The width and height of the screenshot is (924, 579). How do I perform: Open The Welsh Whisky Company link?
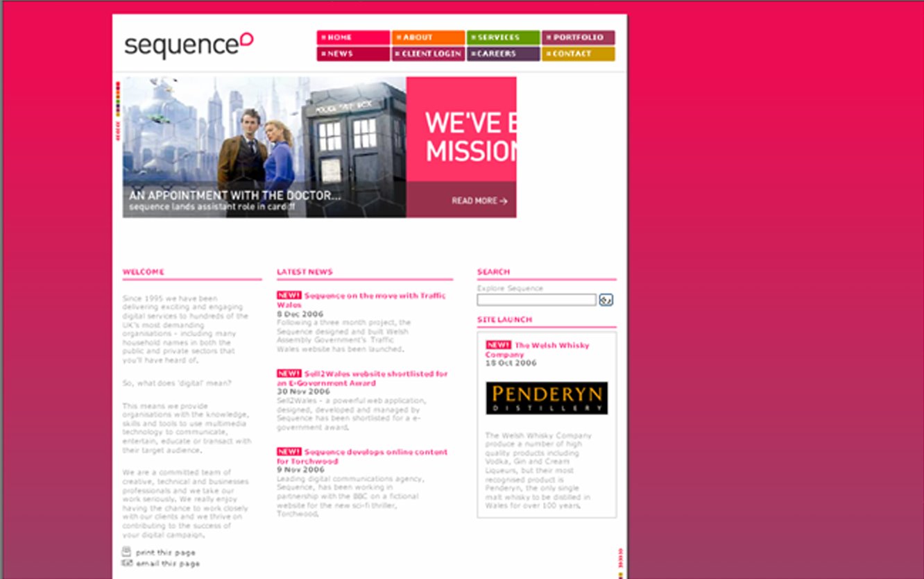pyautogui.click(x=538, y=350)
